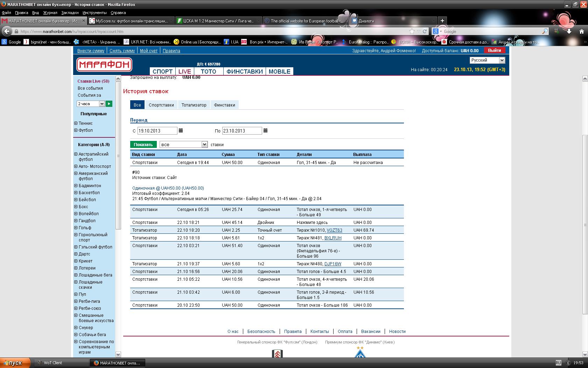Open the Firefox downloads arrow icon

click(569, 31)
